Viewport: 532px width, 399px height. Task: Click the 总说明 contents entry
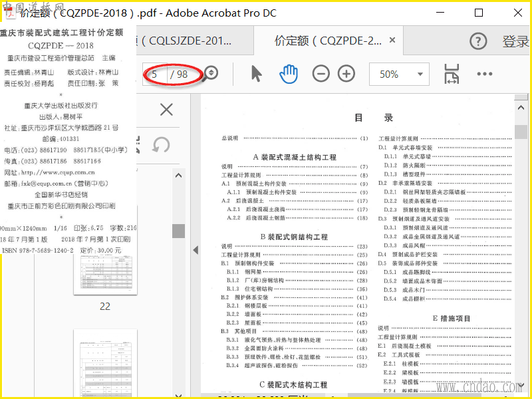(295, 138)
